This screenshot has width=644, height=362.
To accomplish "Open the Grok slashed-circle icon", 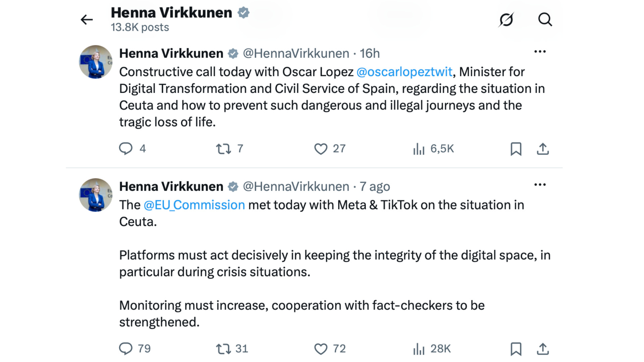I will (506, 19).
